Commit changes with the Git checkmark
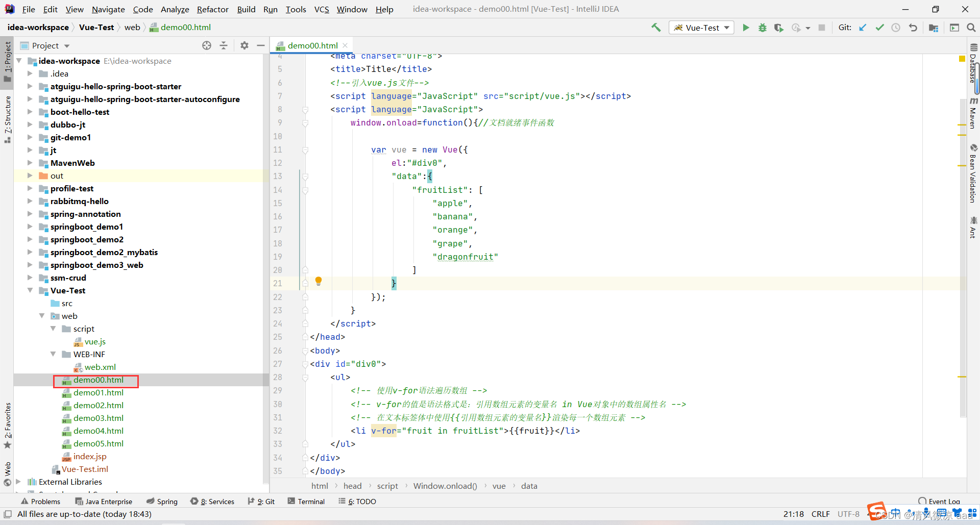The image size is (980, 525). [x=879, y=28]
